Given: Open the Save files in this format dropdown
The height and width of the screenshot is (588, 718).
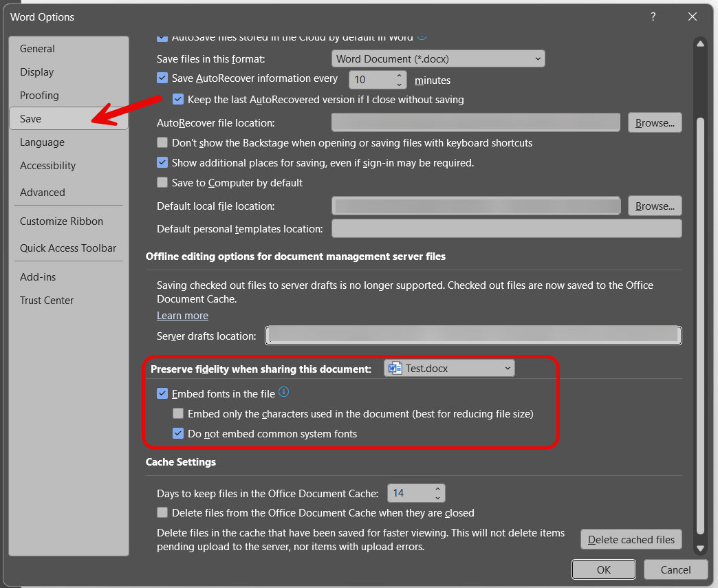Looking at the screenshot, I should (438, 59).
